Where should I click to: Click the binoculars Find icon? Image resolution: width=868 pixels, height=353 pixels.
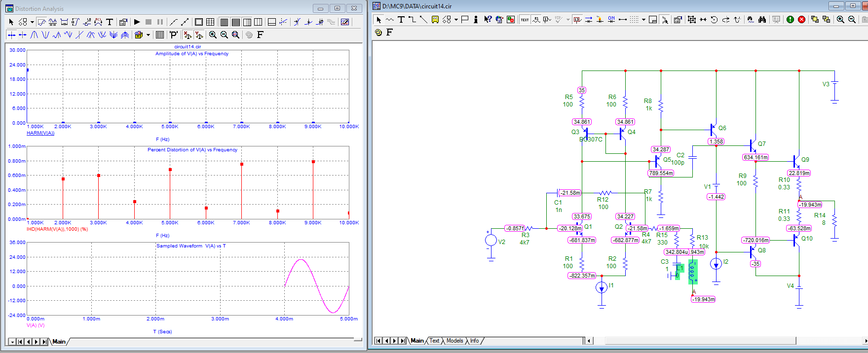tap(762, 19)
